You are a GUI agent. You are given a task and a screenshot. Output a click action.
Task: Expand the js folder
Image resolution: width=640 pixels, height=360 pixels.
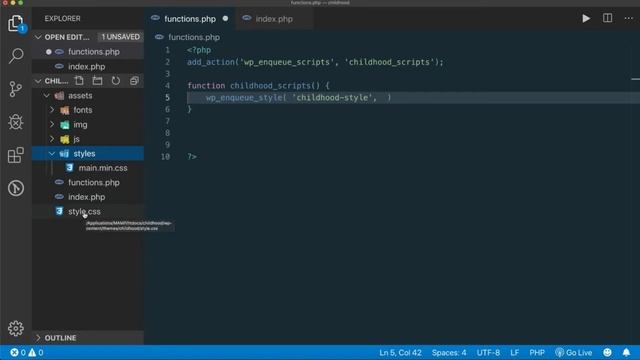pos(52,139)
